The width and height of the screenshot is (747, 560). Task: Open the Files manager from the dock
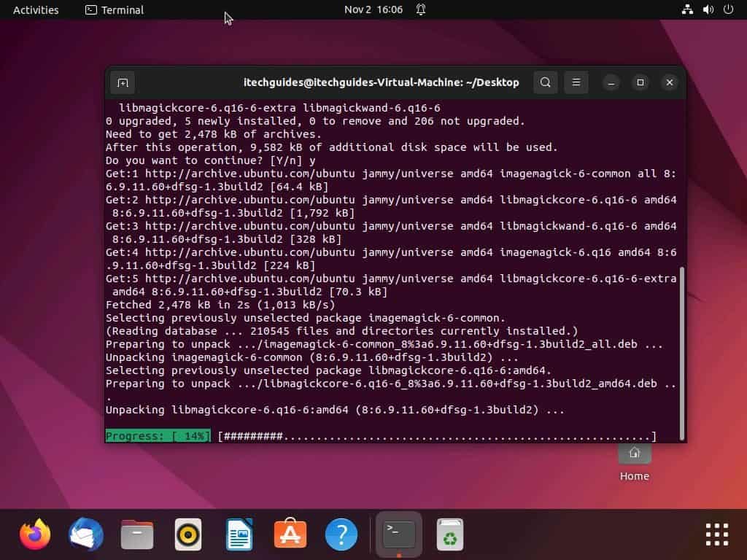click(x=137, y=534)
